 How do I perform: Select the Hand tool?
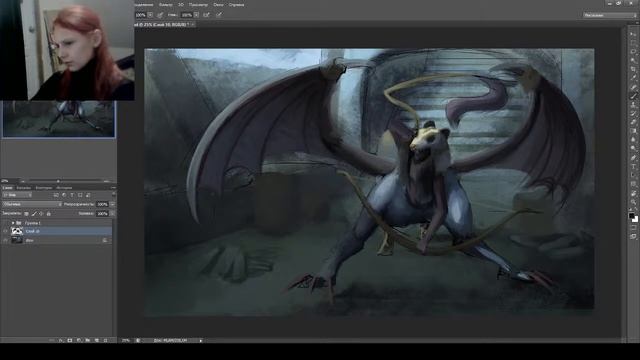pyautogui.click(x=633, y=193)
